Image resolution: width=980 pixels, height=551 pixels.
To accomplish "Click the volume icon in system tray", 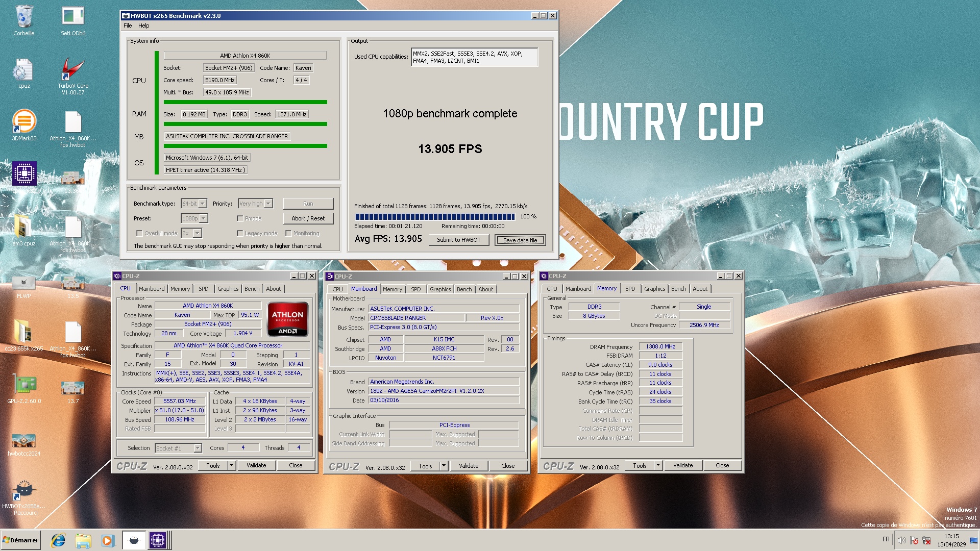I will (x=901, y=540).
